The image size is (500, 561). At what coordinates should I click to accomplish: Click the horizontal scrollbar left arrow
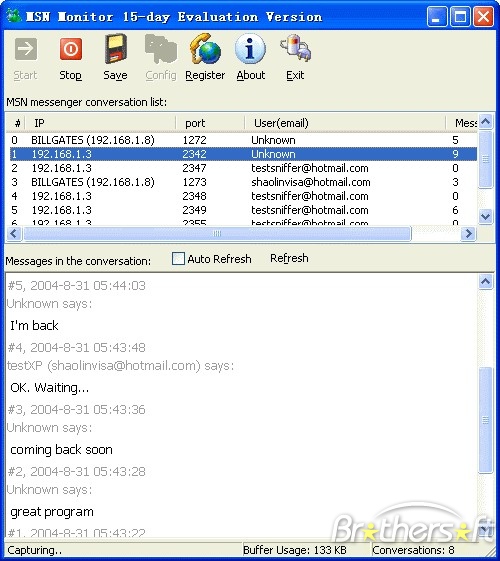14,234
